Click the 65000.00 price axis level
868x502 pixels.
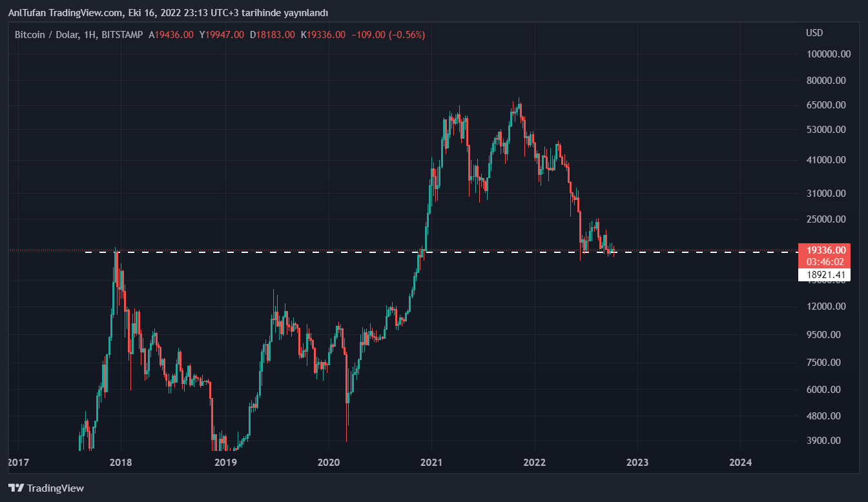[826, 105]
